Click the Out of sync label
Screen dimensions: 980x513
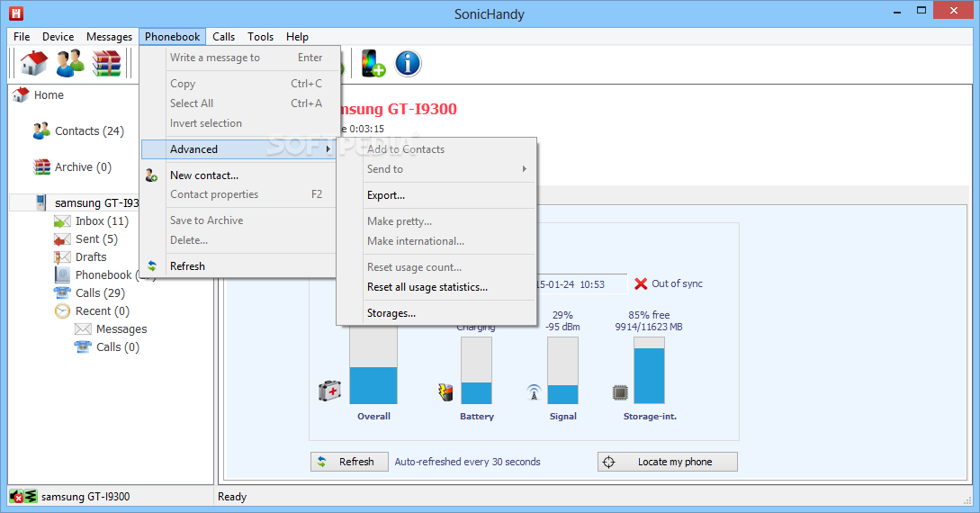pos(677,283)
